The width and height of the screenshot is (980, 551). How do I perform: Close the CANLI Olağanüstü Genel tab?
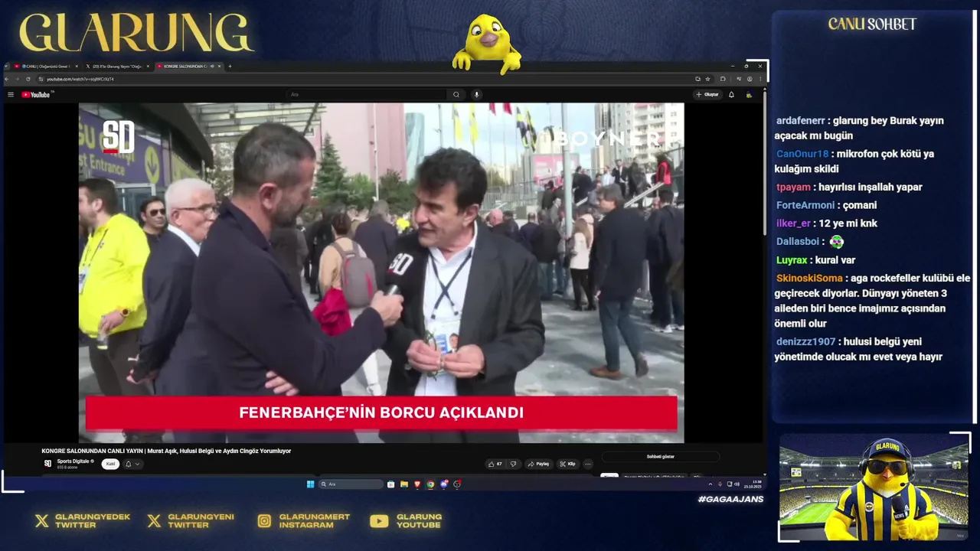pyautogui.click(x=77, y=67)
